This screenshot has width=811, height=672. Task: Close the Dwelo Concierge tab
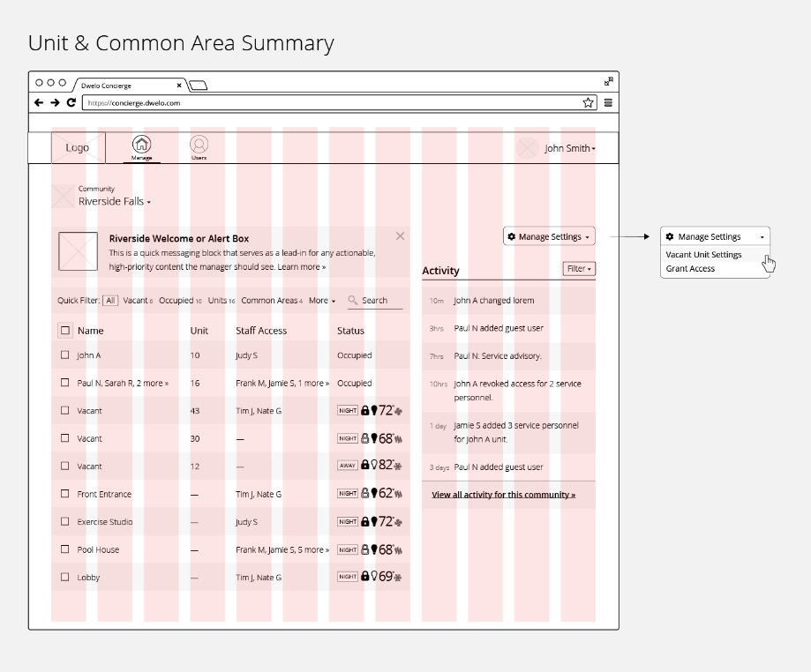click(179, 86)
